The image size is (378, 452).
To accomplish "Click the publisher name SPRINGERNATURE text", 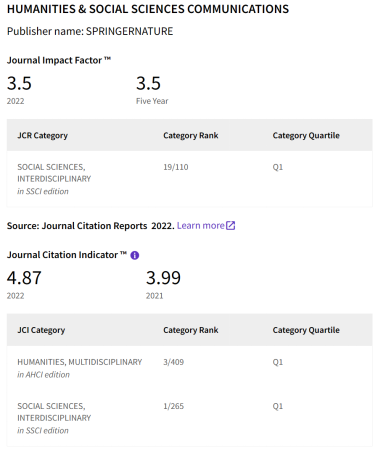I will [129, 31].
